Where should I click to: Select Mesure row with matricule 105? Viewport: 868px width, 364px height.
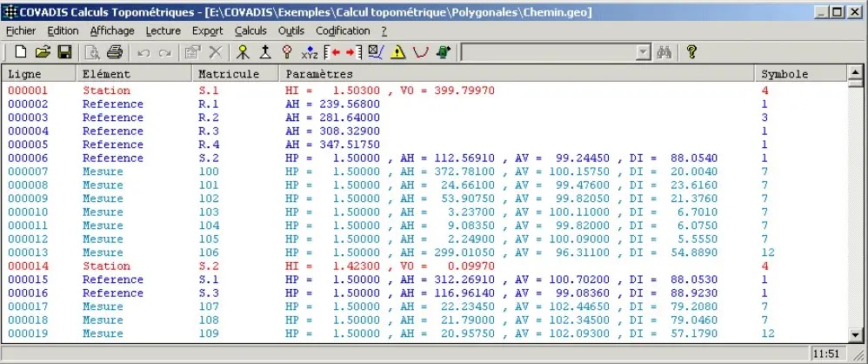[424, 239]
